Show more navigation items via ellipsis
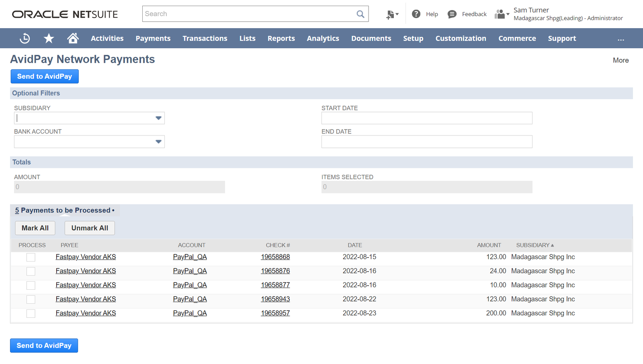Screen dimensions: 643x364 (x=621, y=39)
